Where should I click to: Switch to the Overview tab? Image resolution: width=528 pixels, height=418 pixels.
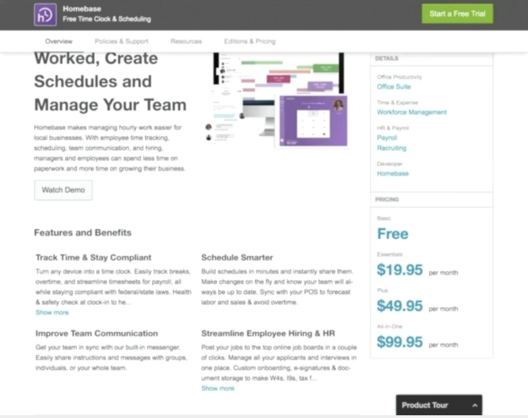[x=59, y=41]
